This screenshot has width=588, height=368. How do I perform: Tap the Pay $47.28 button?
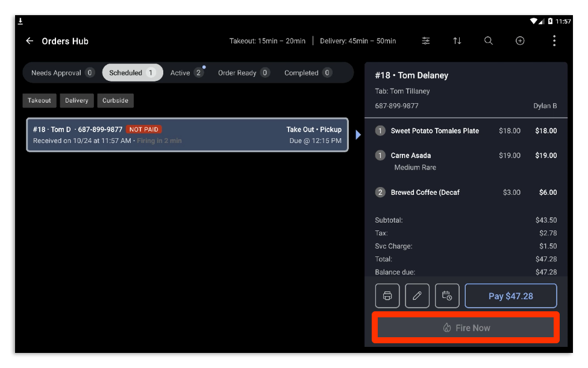click(x=510, y=296)
